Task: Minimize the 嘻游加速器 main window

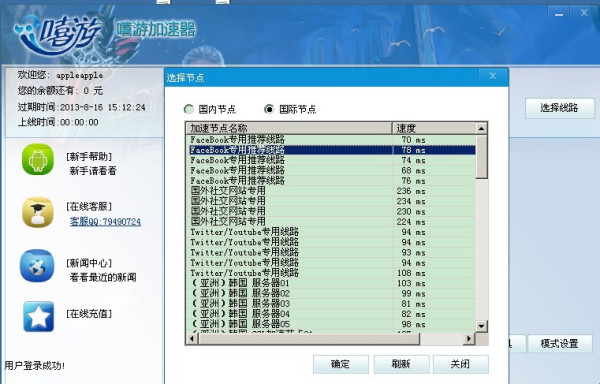Action: 559,13
